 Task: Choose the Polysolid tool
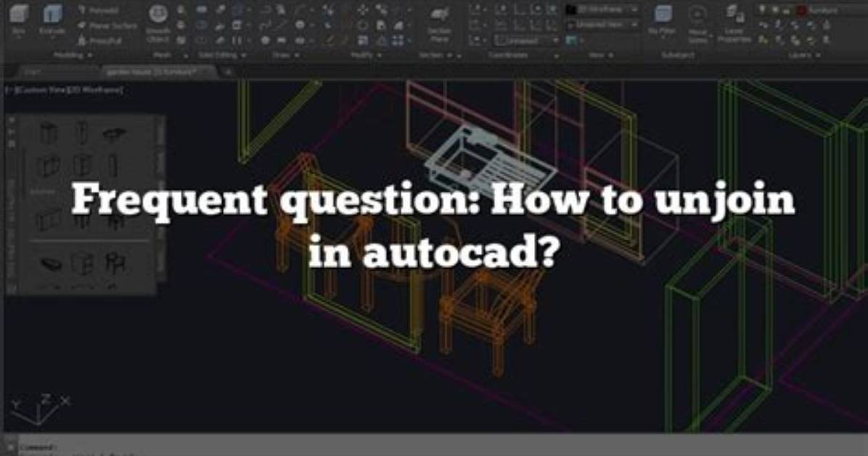[100, 10]
